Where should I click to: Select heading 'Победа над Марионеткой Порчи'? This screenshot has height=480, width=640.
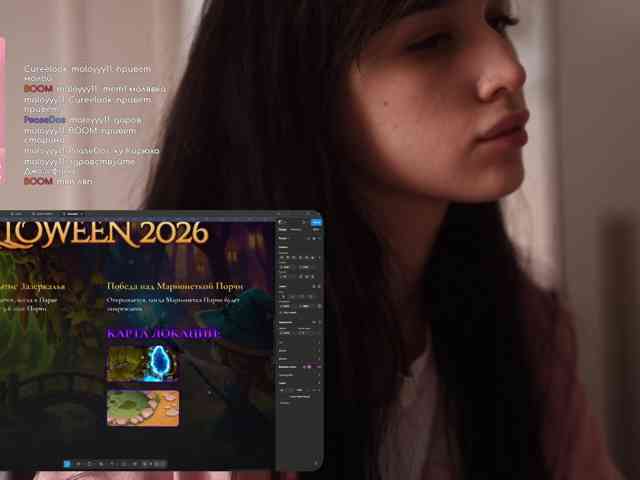(x=175, y=287)
